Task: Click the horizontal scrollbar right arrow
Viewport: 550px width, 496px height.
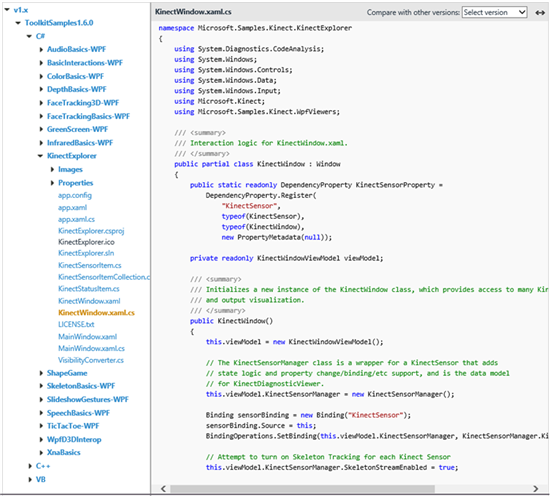Action: pos(536,489)
